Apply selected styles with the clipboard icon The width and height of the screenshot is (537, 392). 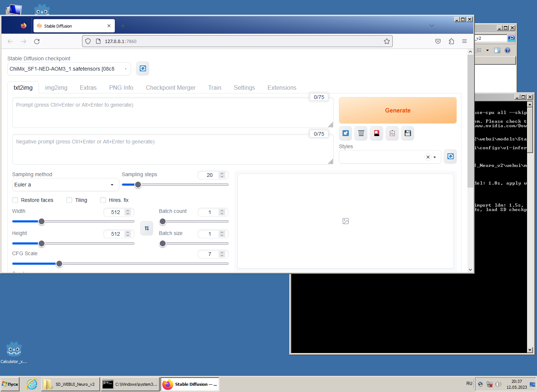(392, 133)
